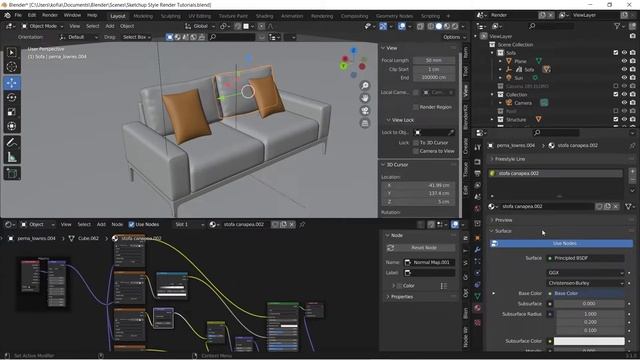This screenshot has height=360, width=640.
Task: Toggle visibility eye of Plane object
Action: 624,61
